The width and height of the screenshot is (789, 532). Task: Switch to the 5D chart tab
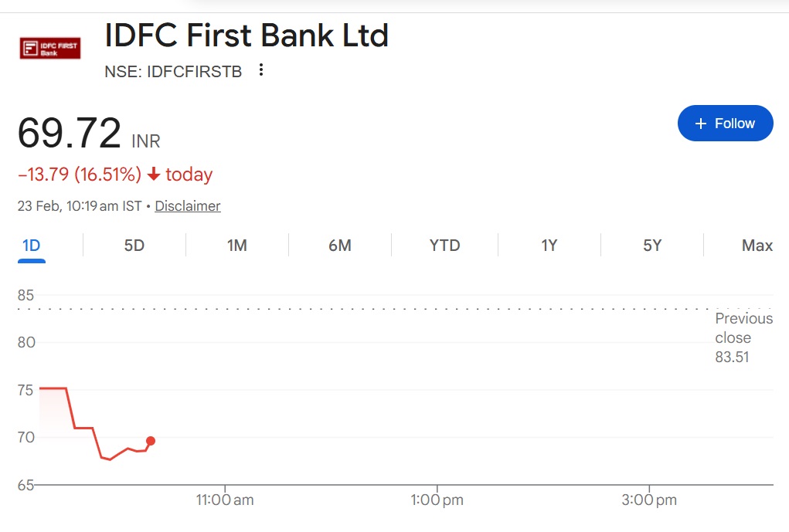[x=134, y=246]
